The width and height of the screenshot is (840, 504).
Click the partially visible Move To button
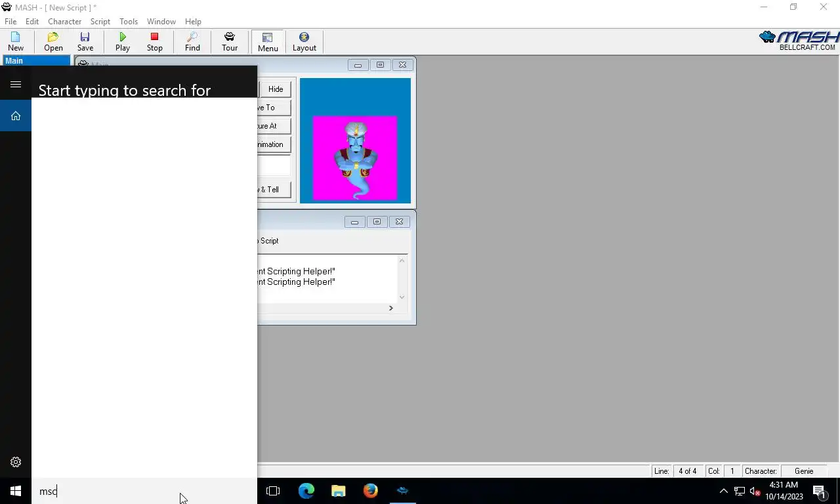tap(274, 108)
